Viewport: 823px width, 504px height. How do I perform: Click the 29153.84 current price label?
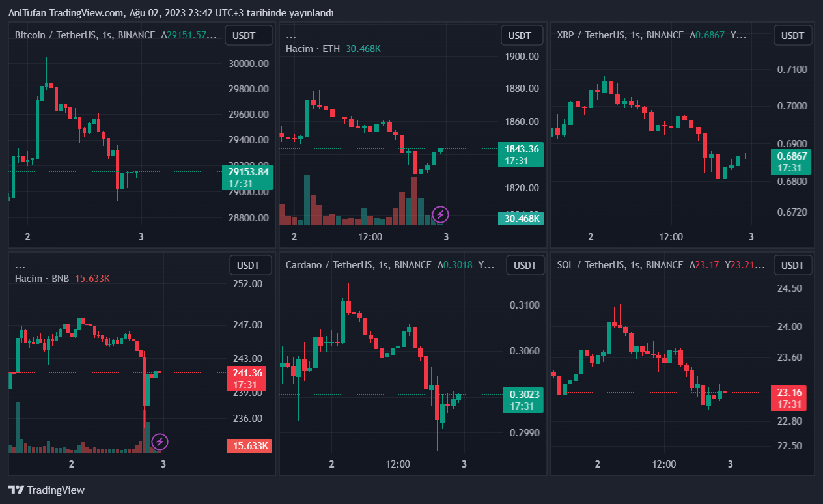pyautogui.click(x=248, y=172)
